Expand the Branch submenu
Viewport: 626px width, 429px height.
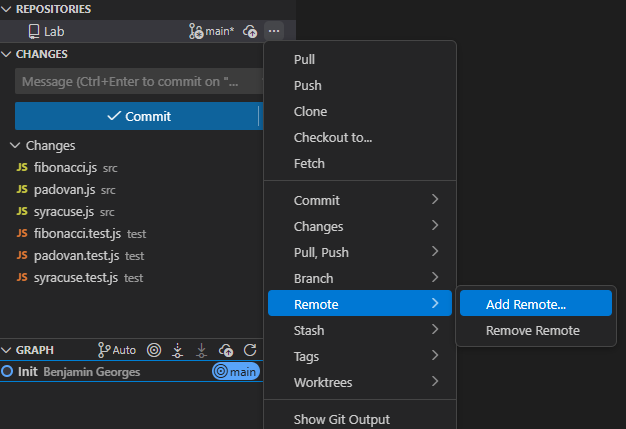(x=362, y=278)
